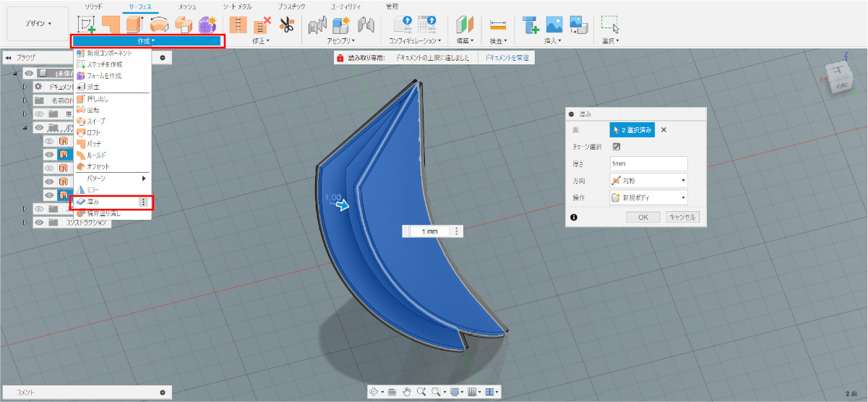The width and height of the screenshot is (868, 402).
Task: Click the Pan hand icon
Action: (406, 391)
